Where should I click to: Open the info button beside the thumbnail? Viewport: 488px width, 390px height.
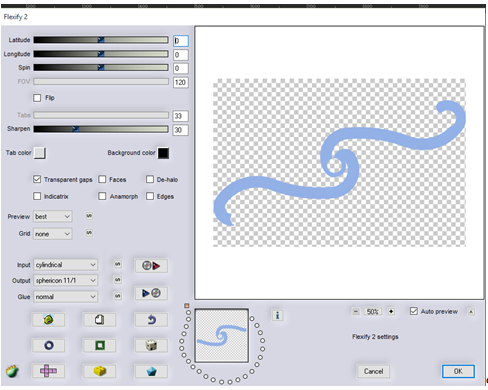coord(277,315)
